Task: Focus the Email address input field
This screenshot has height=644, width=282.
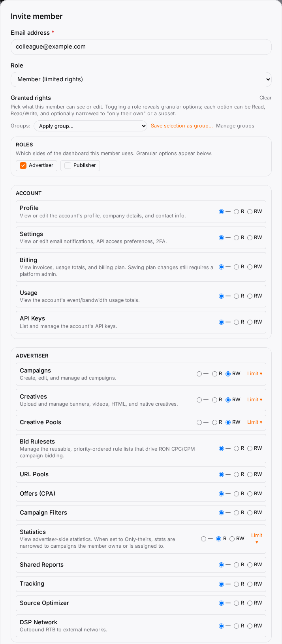Action: [141, 47]
